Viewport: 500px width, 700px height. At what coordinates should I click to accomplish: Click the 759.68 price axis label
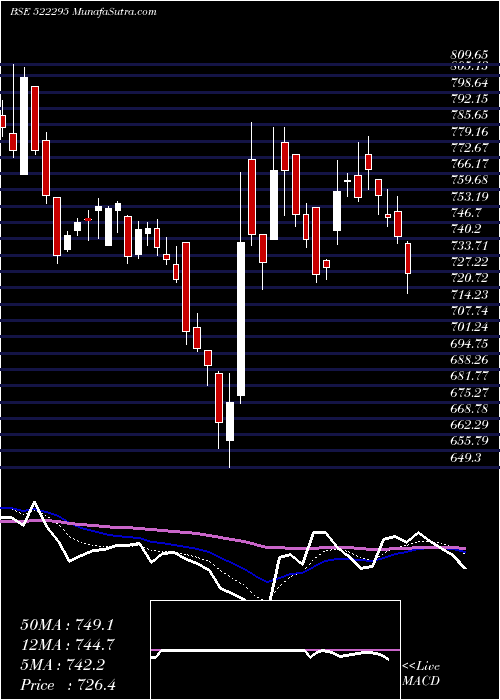coord(469,180)
